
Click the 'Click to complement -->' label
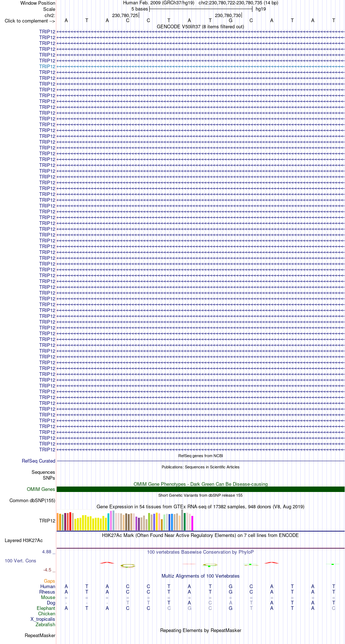30,21
